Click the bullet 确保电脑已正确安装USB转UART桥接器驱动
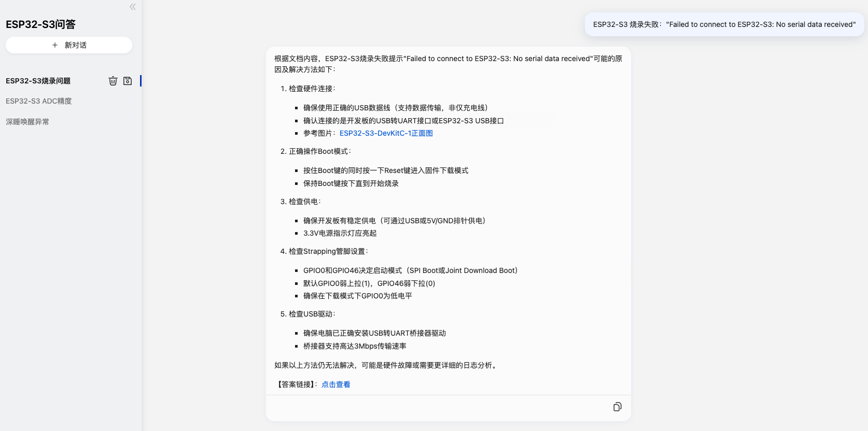 374,333
